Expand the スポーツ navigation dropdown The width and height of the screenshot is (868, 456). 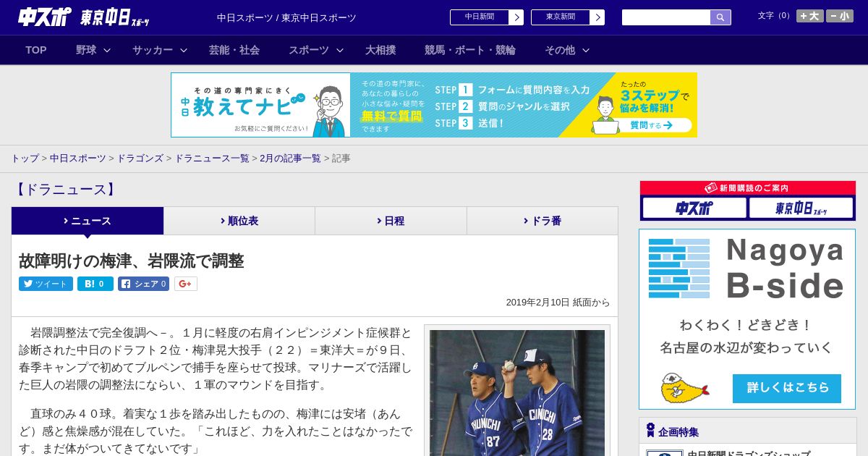(x=316, y=50)
